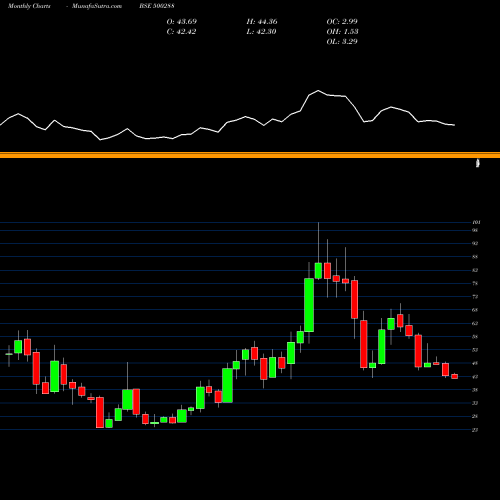Click the 53 price axis label
This screenshot has height=500, width=500.
pos(475,350)
